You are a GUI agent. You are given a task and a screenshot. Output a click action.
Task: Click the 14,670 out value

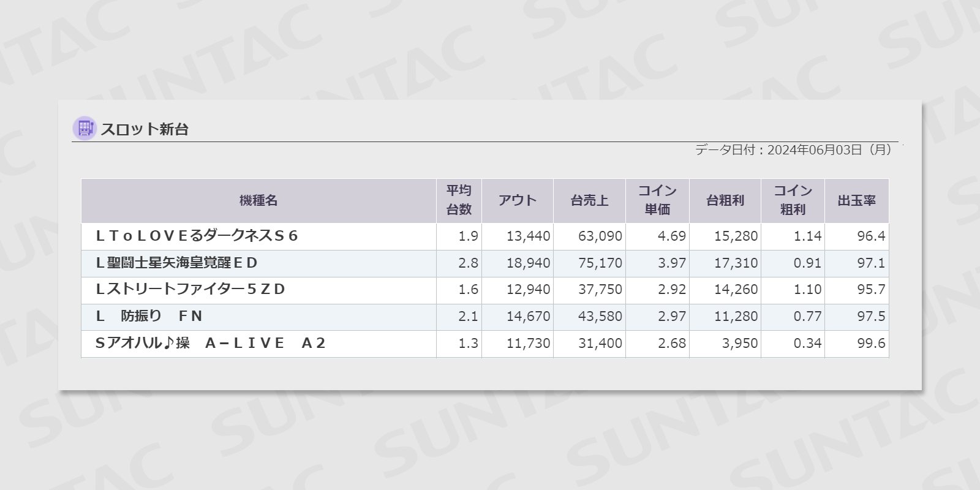528,317
